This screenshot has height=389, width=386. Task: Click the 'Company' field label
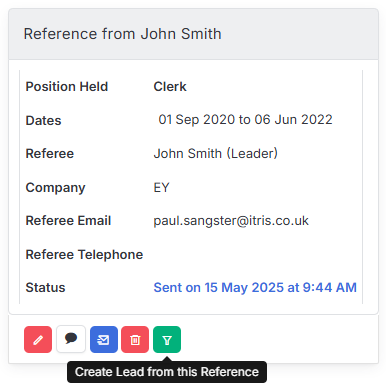55,188
